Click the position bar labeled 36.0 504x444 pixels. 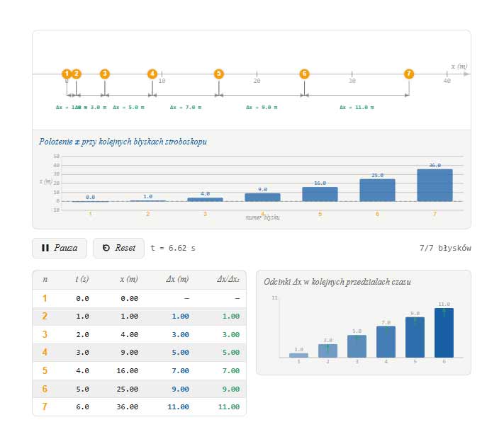(435, 186)
